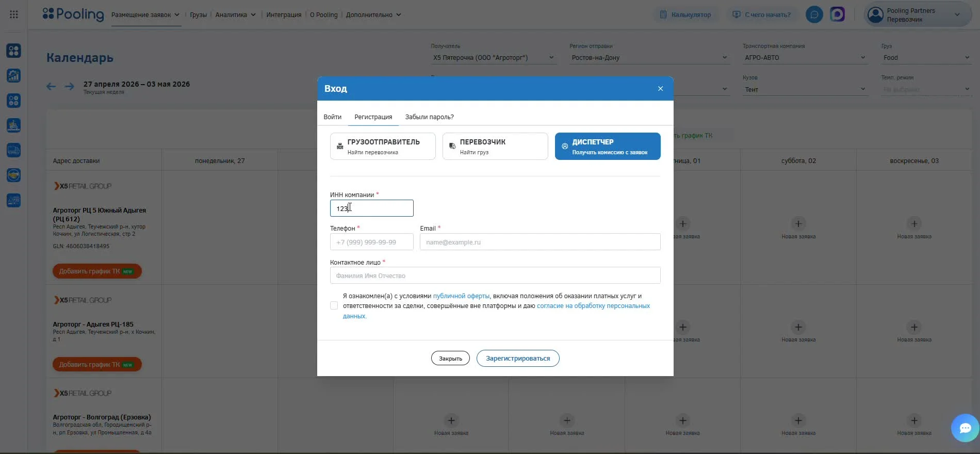
Task: Switch to the Войти tab
Action: coord(333,117)
